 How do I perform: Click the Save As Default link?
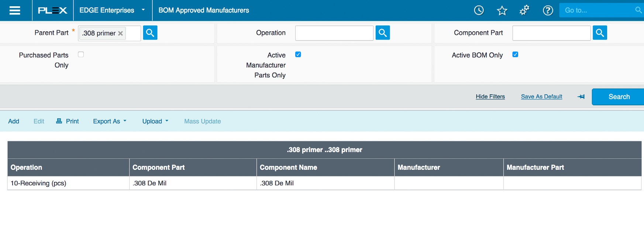(x=541, y=97)
